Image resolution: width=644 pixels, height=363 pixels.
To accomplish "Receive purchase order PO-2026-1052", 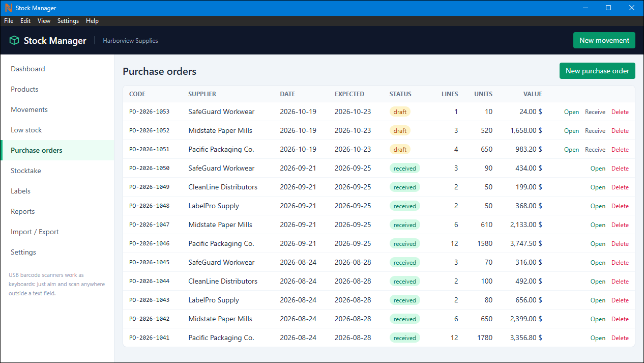I will click(595, 131).
